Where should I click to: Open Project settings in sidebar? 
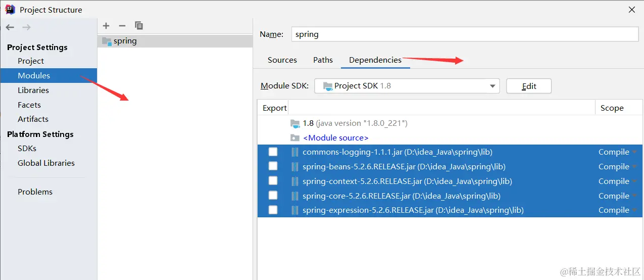point(31,61)
